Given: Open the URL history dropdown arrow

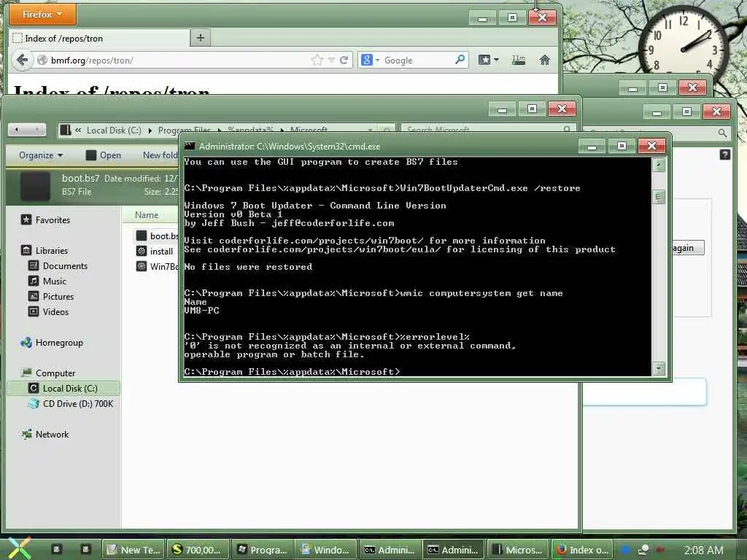Looking at the screenshot, I should [332, 61].
